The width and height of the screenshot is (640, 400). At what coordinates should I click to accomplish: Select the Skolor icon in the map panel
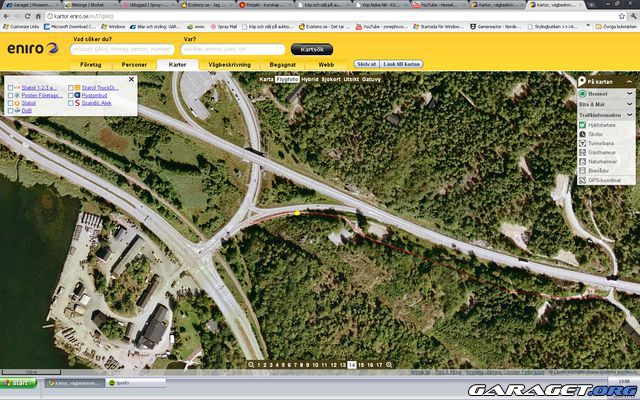point(581,134)
